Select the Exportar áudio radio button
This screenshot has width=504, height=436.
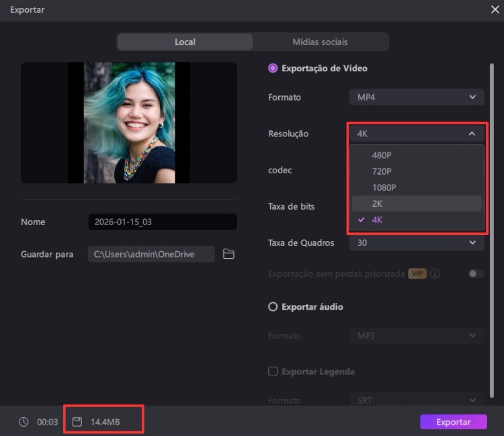pyautogui.click(x=273, y=307)
